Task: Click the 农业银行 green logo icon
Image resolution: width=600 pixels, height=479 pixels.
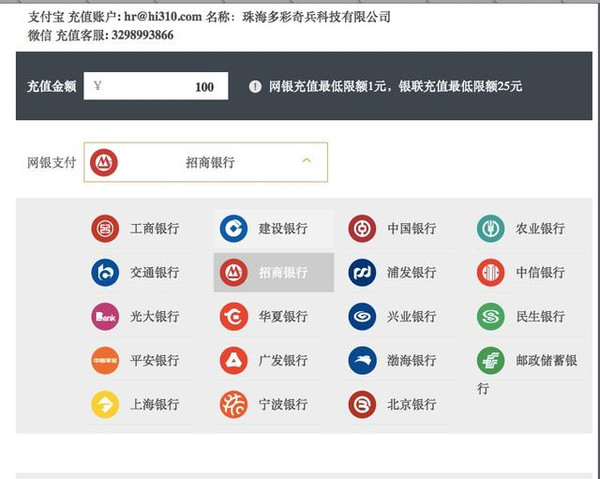Action: tap(491, 229)
